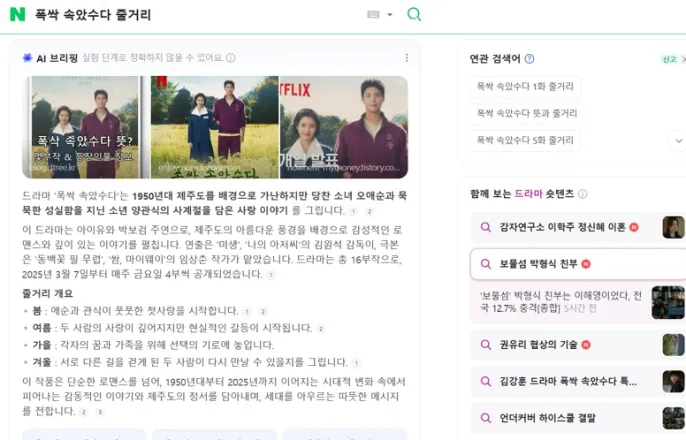The width and height of the screenshot is (686, 440).
Task: Expand the keyboard input options arrow
Action: 390,14
